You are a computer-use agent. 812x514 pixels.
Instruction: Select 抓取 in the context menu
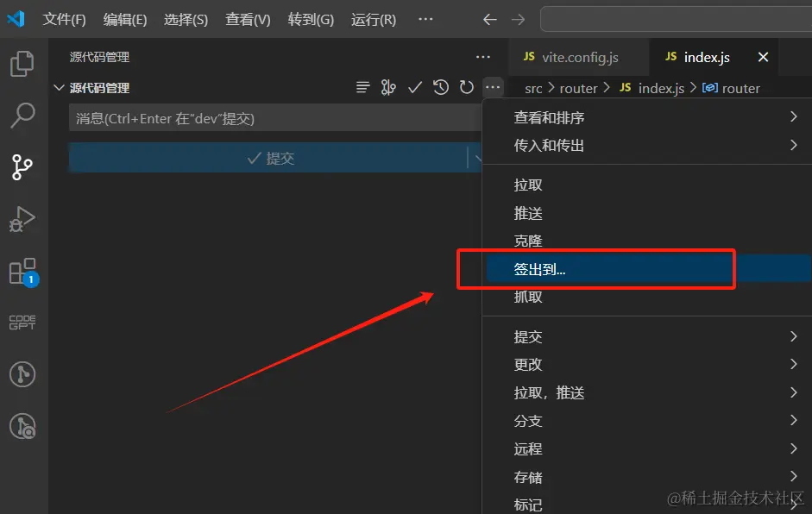coord(647,297)
